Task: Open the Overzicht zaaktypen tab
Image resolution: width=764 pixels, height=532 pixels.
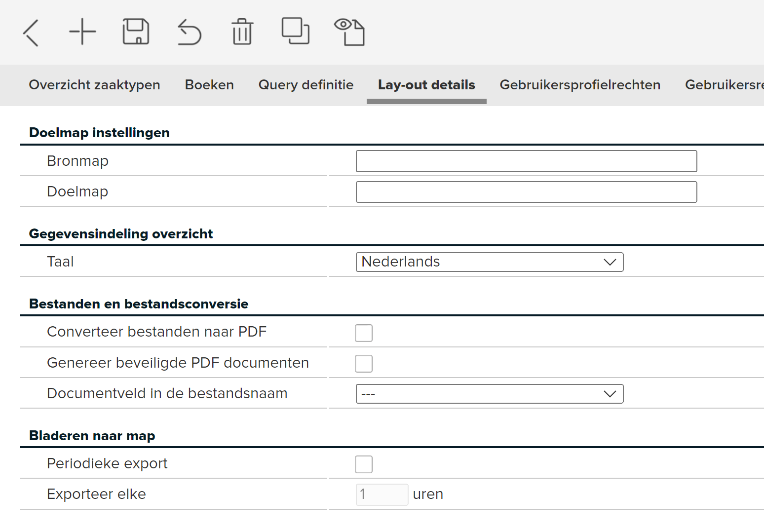Action: pyautogui.click(x=94, y=85)
